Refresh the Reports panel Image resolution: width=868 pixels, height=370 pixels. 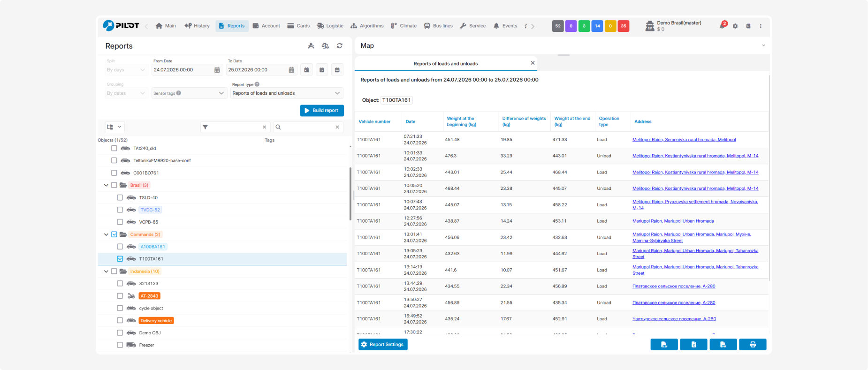click(x=340, y=46)
